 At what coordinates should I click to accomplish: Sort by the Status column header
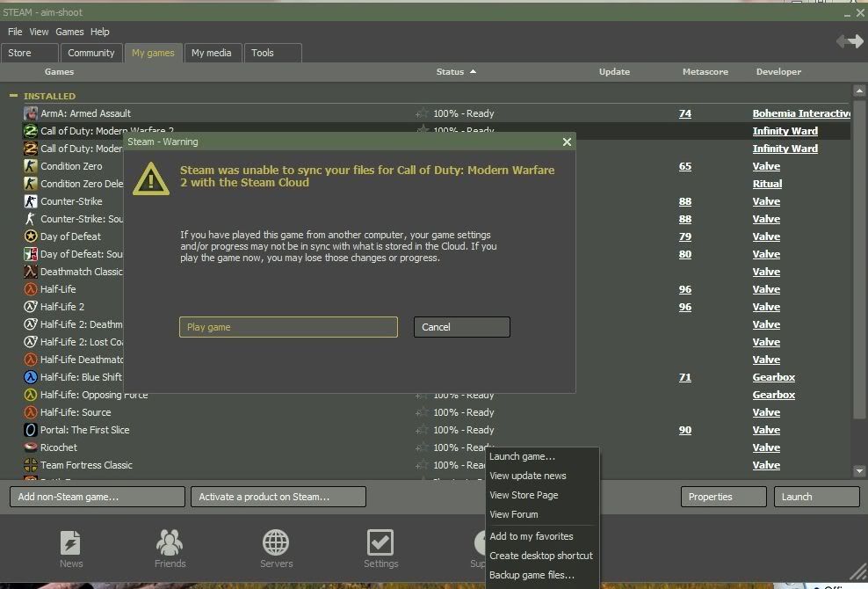coord(456,71)
